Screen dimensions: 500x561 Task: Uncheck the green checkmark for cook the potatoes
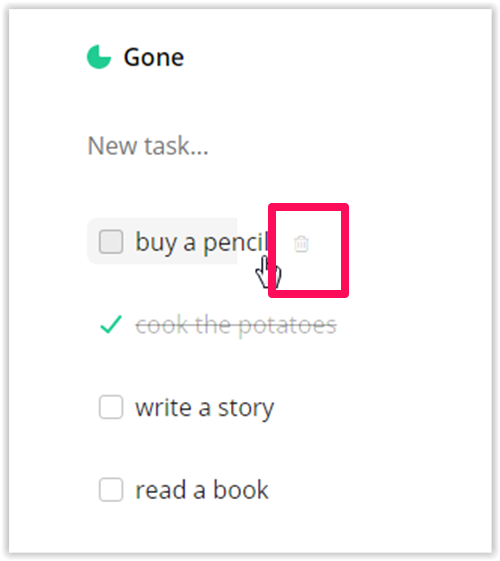111,325
